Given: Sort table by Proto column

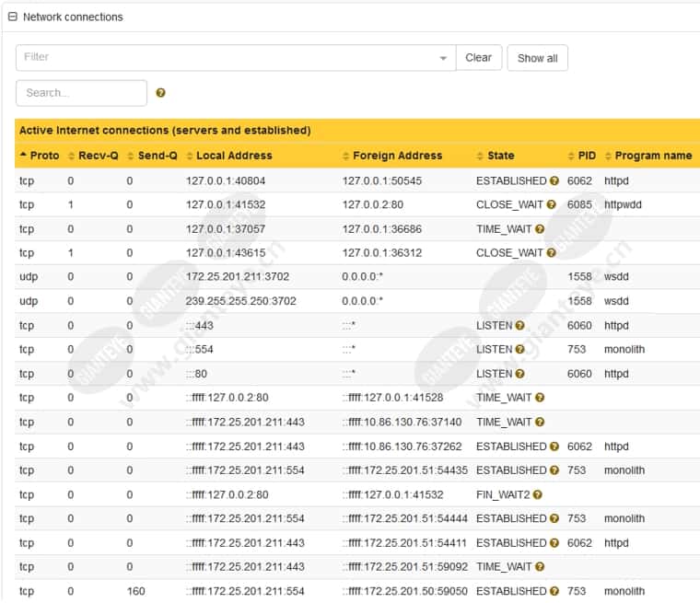Looking at the screenshot, I should click(39, 156).
